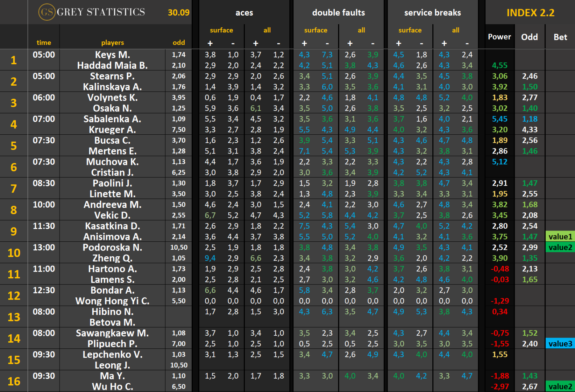Select player Zheng Q.

pyautogui.click(x=113, y=258)
